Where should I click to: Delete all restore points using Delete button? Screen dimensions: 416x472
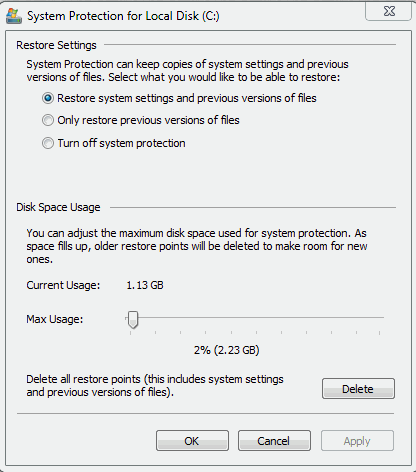pyautogui.click(x=358, y=389)
